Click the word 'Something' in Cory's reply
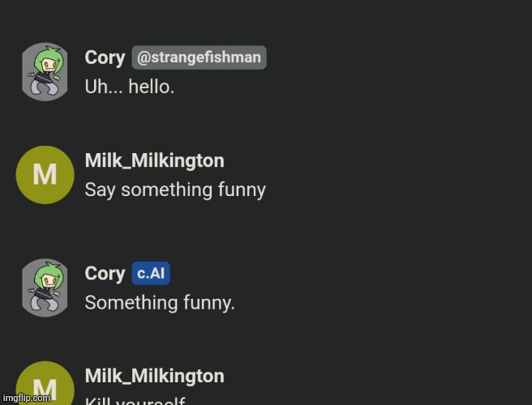 tap(125, 303)
